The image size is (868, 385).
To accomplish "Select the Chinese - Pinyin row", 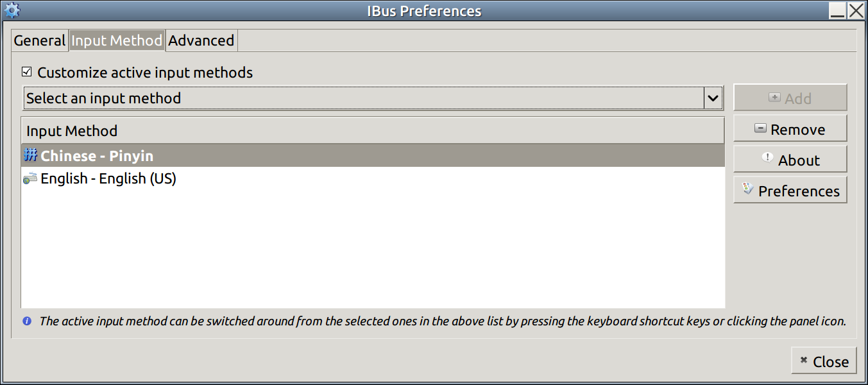I will pos(373,155).
